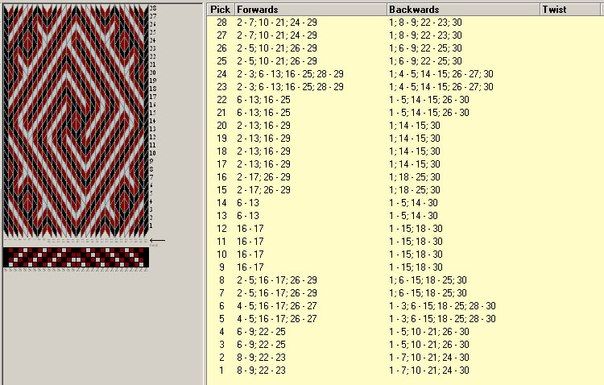
Task: Select pick row 14 in the turning list
Action: pyautogui.click(x=405, y=203)
